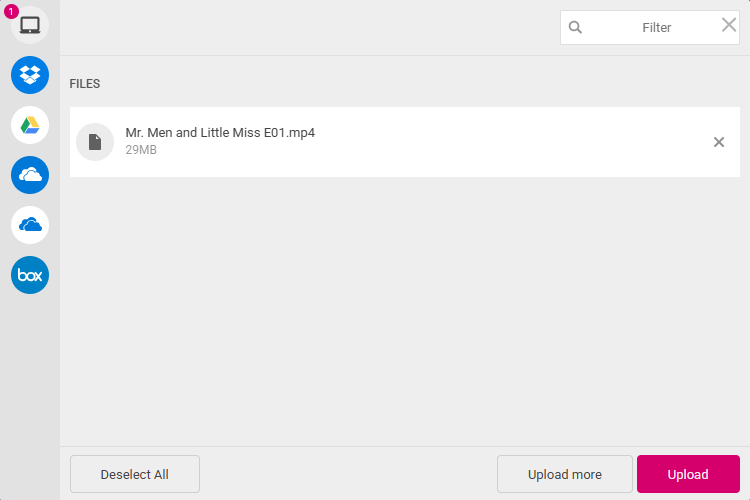The width and height of the screenshot is (750, 500).
Task: Click the Deselect All button
Action: [x=135, y=474]
